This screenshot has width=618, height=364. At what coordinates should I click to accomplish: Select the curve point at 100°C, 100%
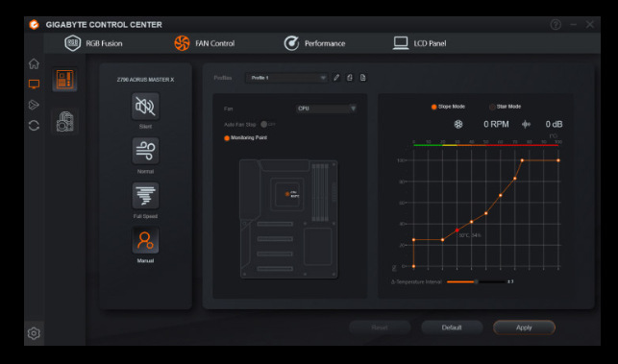coord(558,160)
